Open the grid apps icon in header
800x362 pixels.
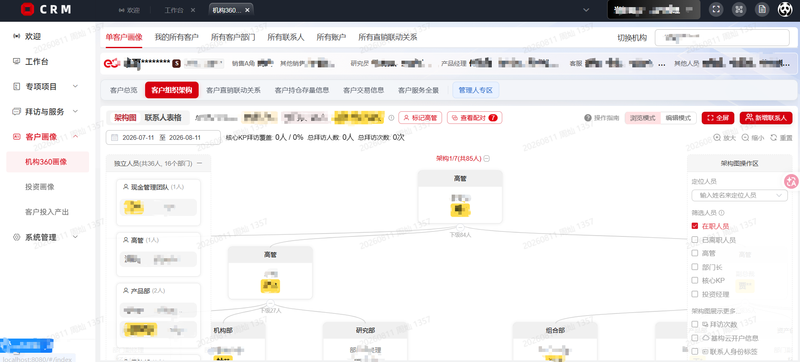(739, 10)
